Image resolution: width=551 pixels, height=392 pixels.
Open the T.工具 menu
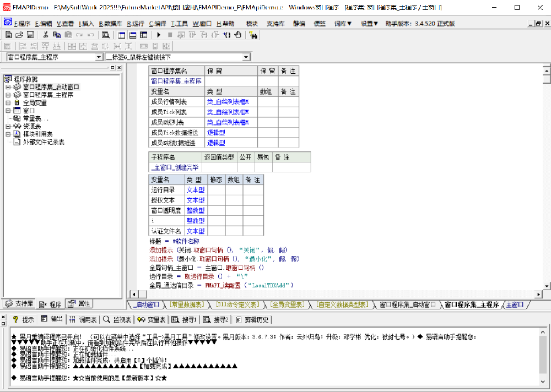pyautogui.click(x=179, y=24)
